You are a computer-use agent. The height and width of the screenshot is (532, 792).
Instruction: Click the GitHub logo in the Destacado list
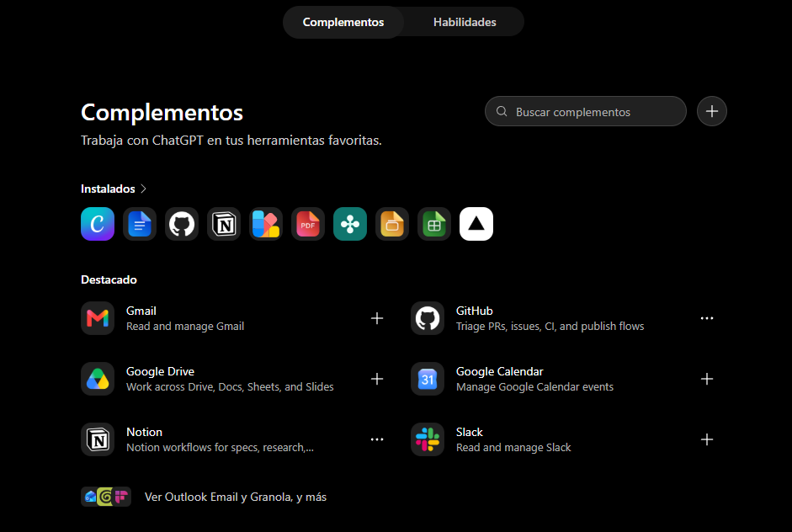pyautogui.click(x=428, y=318)
